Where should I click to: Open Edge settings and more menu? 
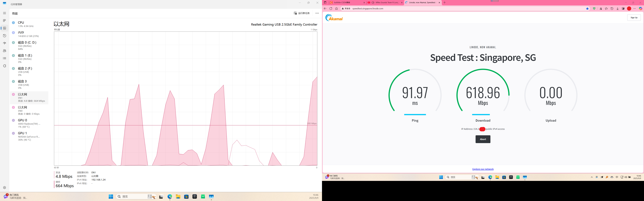[x=634, y=9]
